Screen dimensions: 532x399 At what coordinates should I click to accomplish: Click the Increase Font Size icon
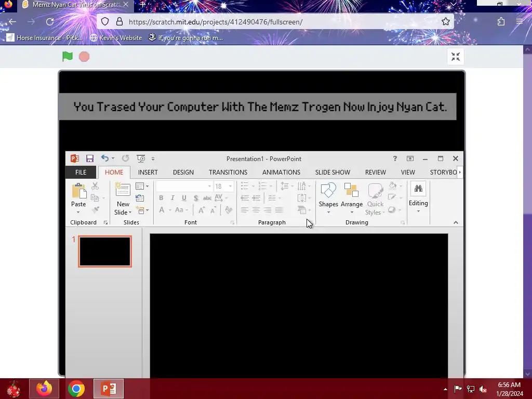click(202, 210)
